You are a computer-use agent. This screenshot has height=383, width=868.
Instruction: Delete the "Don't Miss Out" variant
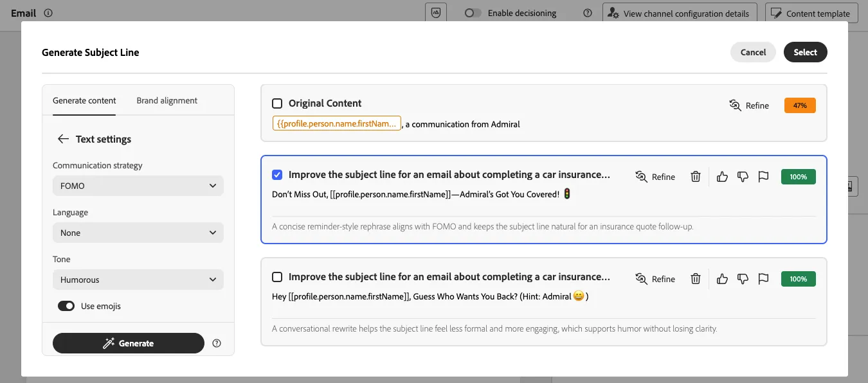click(x=695, y=177)
